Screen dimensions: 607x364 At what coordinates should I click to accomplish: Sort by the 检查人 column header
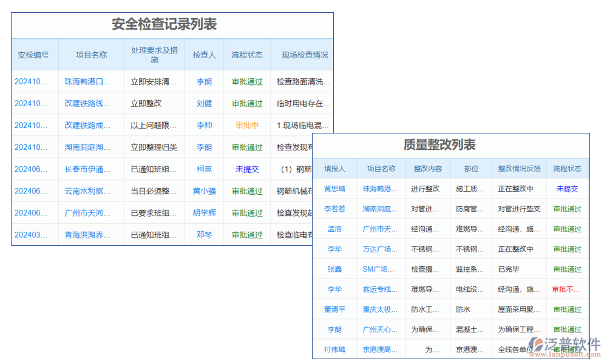tap(205, 54)
